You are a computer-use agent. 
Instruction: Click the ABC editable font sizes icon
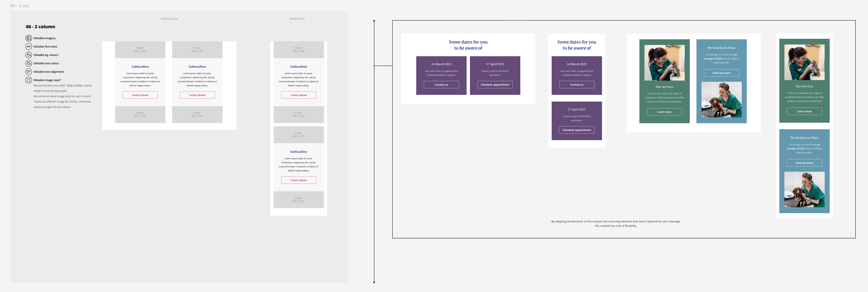click(29, 47)
